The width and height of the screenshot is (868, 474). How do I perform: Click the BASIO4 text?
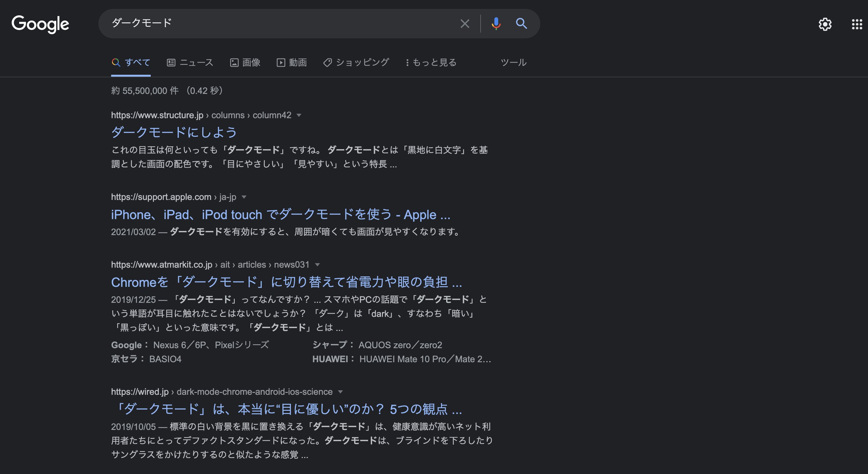(x=165, y=359)
